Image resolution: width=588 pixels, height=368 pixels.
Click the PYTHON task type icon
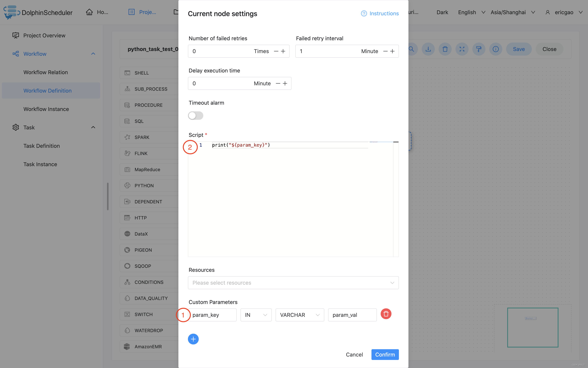coord(127,185)
